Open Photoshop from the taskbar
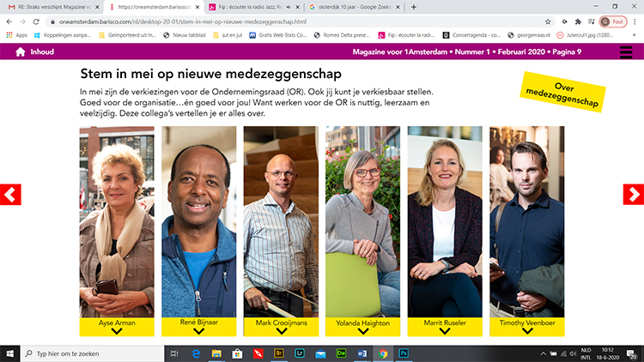The image size is (644, 362). click(404, 353)
